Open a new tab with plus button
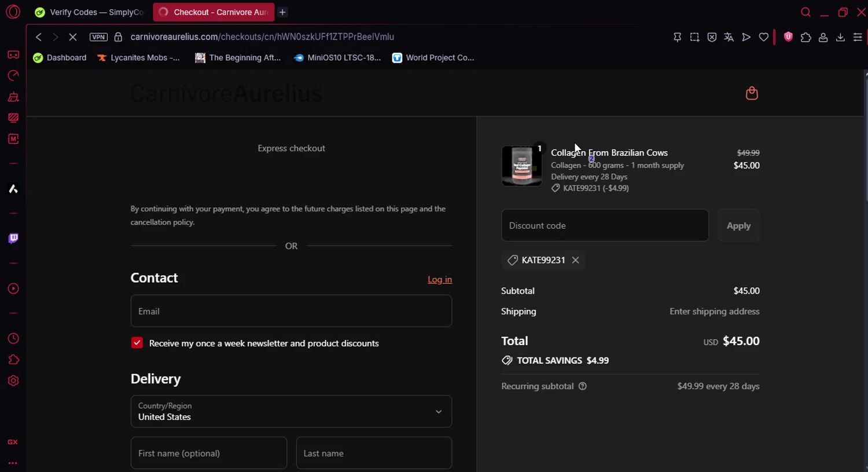Screen dimensions: 868x472 pyautogui.click(x=282, y=12)
